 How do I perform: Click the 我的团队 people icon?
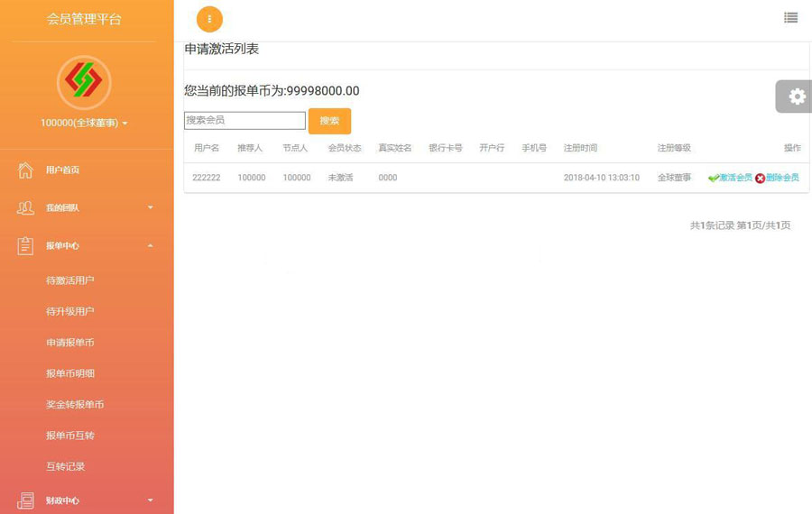click(25, 207)
